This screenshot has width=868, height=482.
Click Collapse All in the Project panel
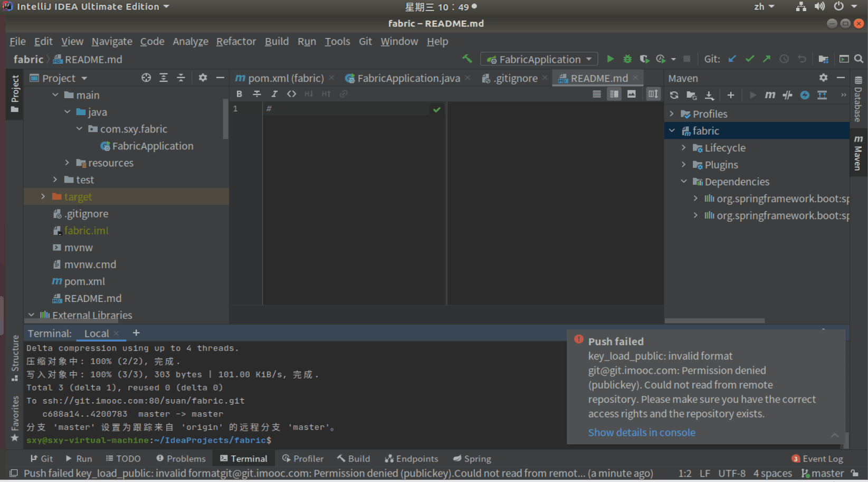pyautogui.click(x=181, y=78)
